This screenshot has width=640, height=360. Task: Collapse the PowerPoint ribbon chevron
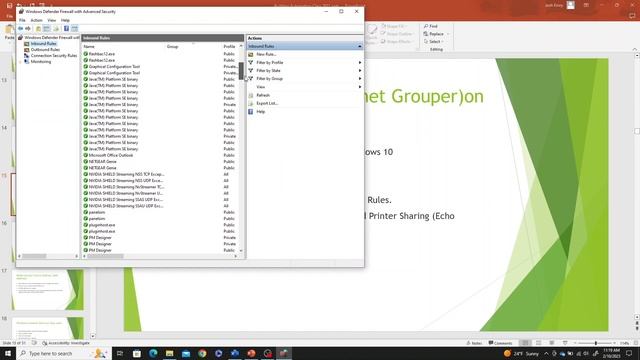pos(634,49)
